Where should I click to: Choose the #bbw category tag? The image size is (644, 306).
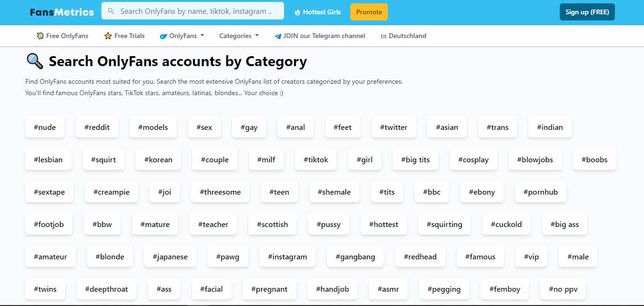[102, 224]
